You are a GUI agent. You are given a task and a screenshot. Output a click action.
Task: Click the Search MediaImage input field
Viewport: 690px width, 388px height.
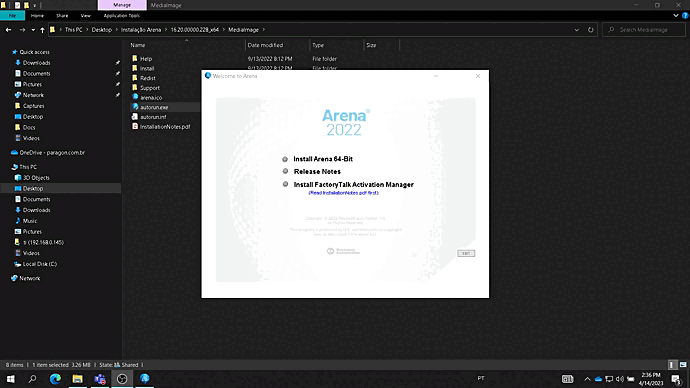coord(644,30)
